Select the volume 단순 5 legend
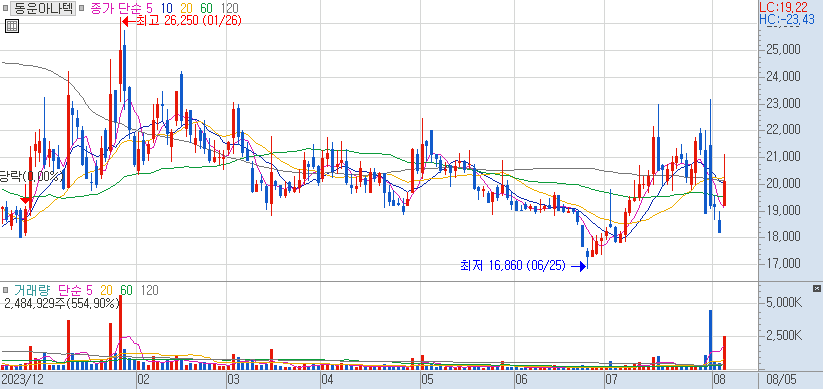Viewport: 823px width, 389px height. [75, 290]
